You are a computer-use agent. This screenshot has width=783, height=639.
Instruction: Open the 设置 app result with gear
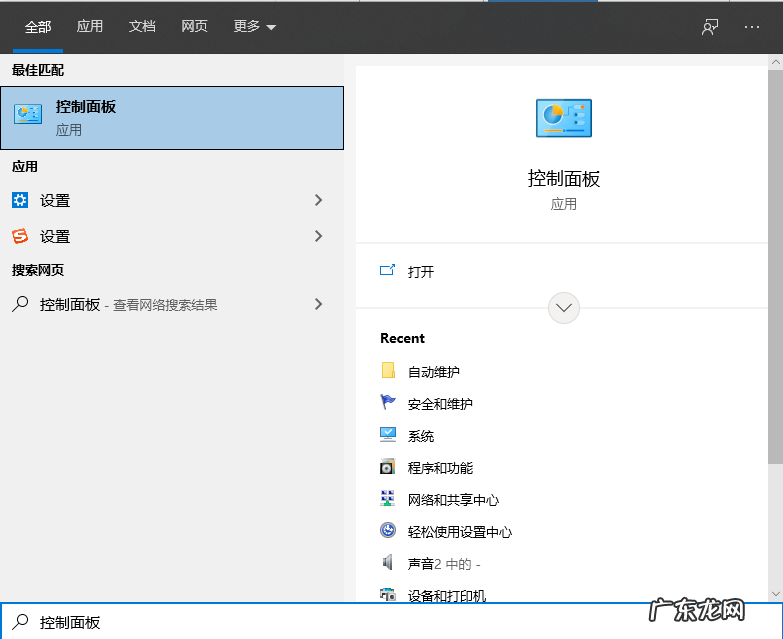click(x=172, y=200)
